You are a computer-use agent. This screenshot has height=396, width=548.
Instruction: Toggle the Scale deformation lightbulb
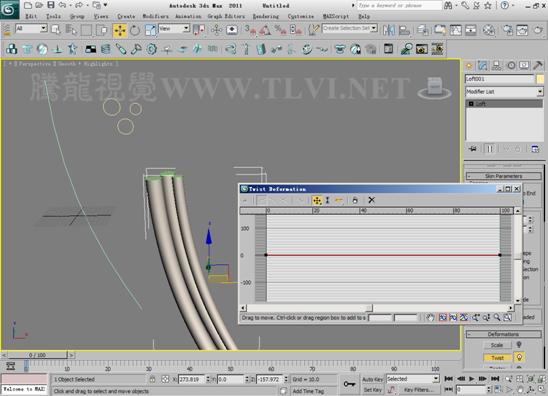[x=519, y=345]
